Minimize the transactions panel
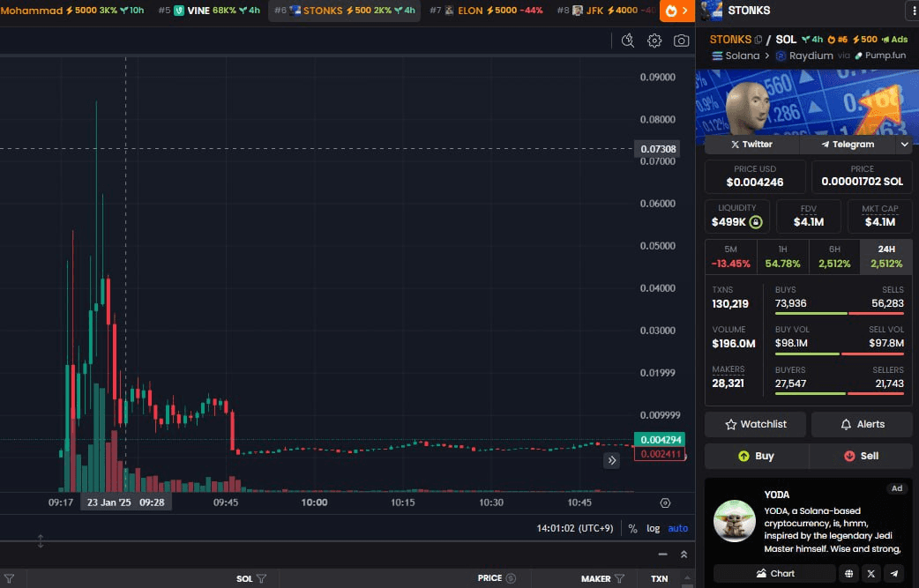Viewport: 919px width, 588px height. coord(663,554)
